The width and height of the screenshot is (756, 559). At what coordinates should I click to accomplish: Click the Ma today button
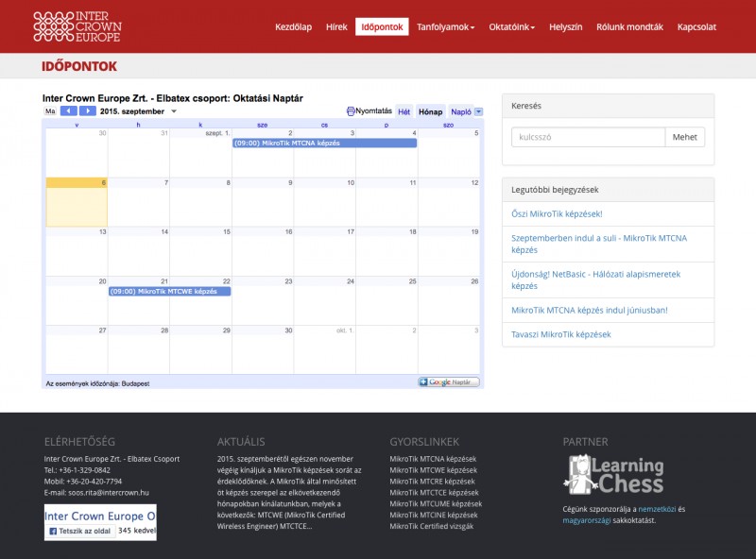click(x=50, y=111)
